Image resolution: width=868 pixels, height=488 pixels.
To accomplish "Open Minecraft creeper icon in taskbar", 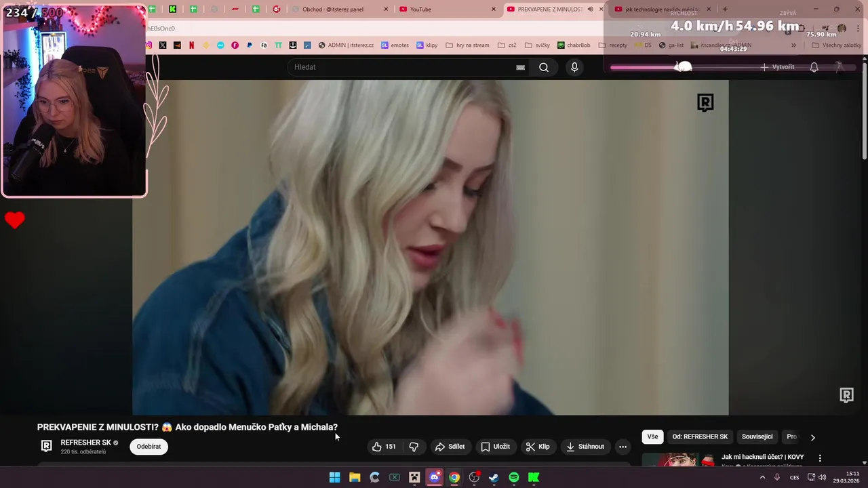I will click(x=414, y=477).
